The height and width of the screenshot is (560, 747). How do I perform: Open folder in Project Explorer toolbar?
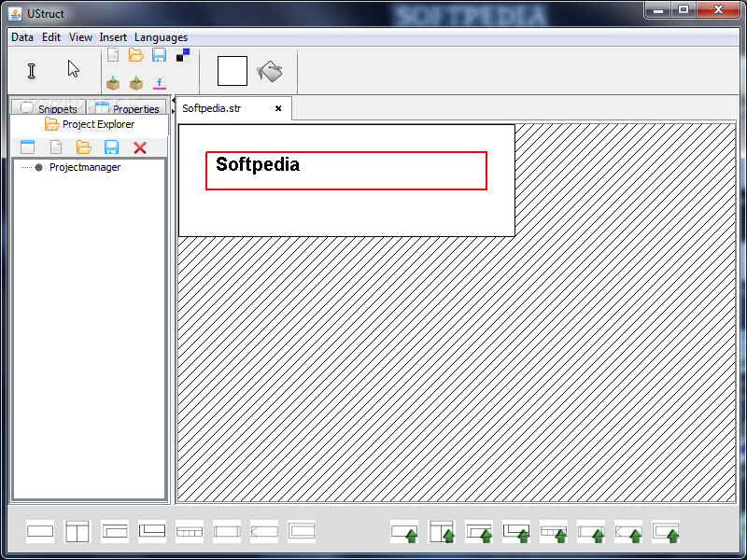(83, 147)
